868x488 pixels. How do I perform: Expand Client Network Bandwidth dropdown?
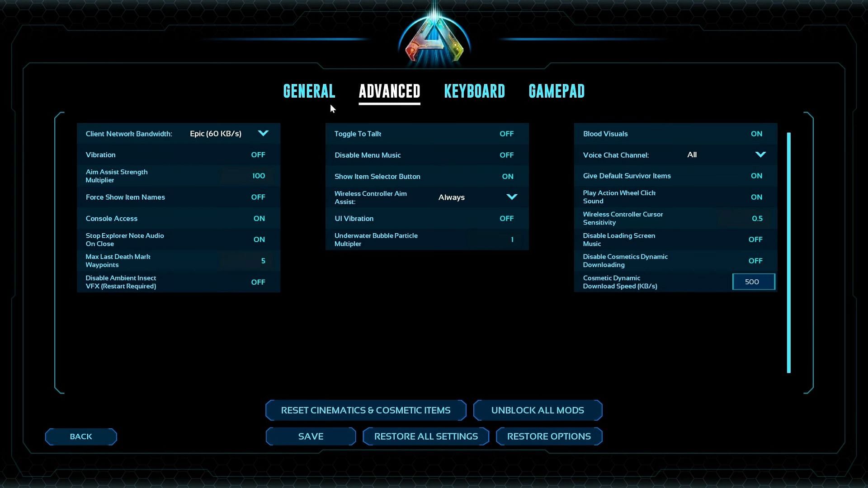point(263,133)
